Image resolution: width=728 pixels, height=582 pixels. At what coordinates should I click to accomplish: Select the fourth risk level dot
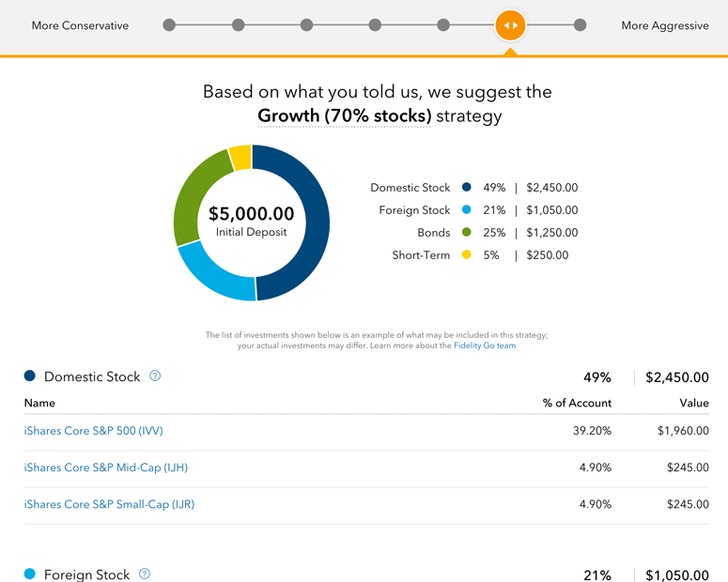(x=375, y=25)
